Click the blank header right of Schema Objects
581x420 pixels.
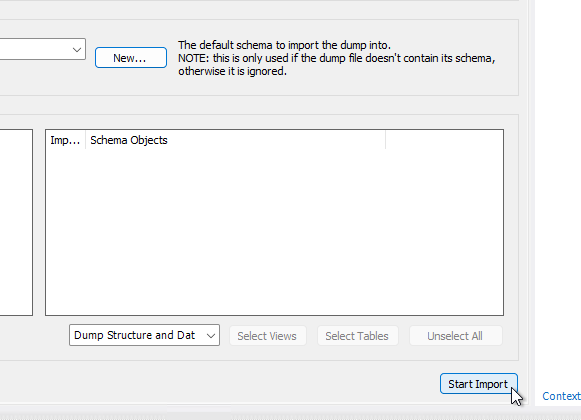point(444,140)
